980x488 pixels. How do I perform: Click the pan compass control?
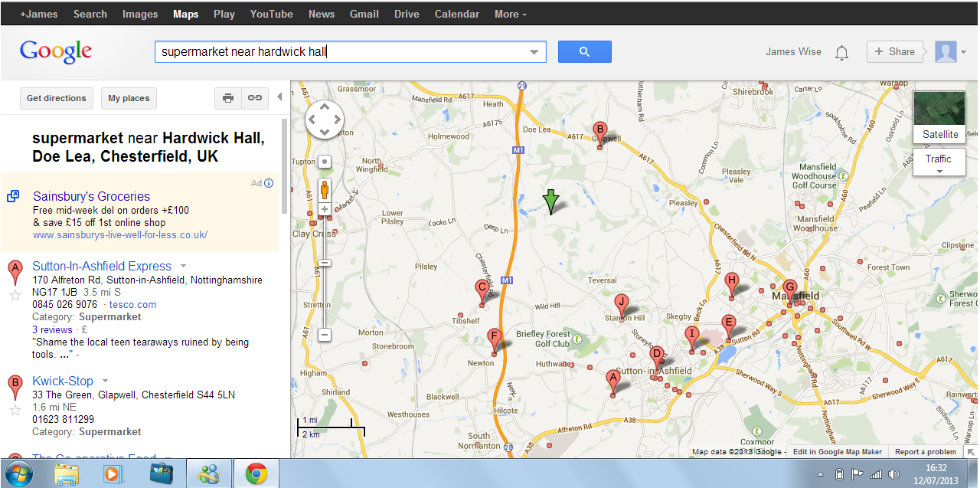pyautogui.click(x=325, y=120)
